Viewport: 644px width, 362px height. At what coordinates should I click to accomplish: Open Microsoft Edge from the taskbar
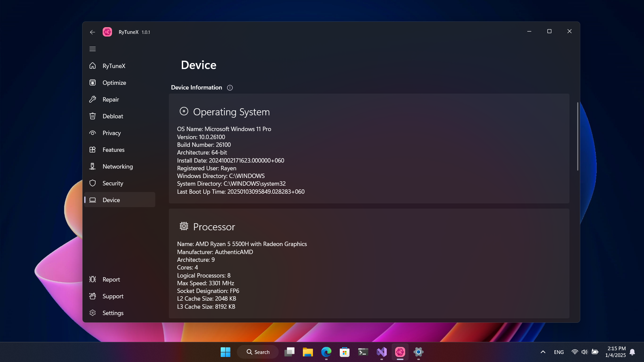click(326, 352)
